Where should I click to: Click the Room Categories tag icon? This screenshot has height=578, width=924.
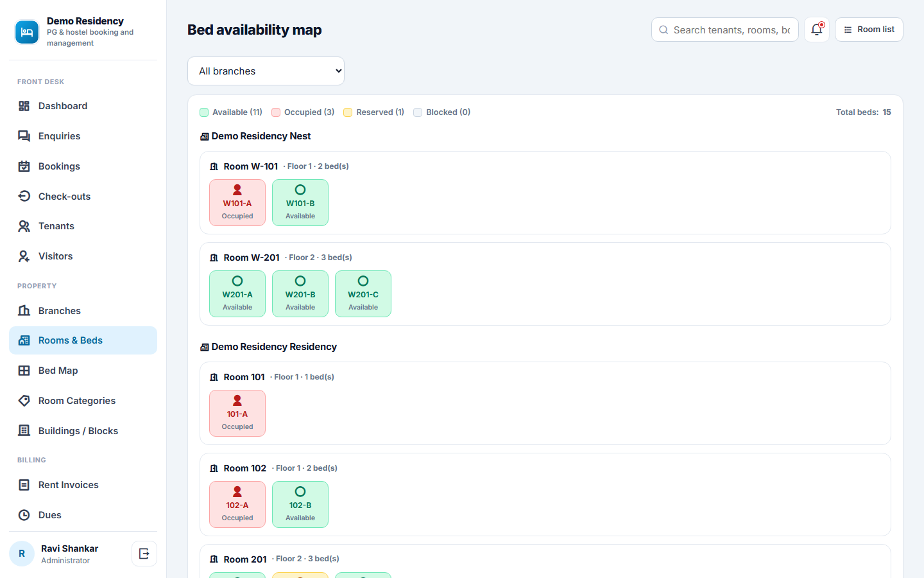click(x=24, y=401)
